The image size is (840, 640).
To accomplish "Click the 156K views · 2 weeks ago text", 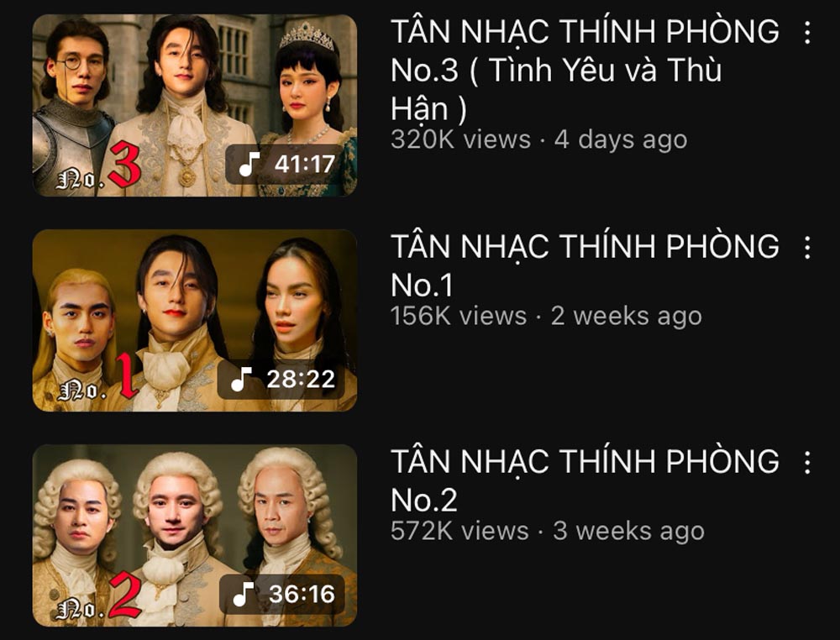I will click(547, 316).
